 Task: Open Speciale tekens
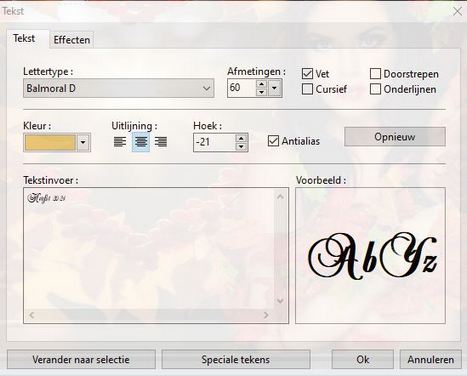point(236,359)
